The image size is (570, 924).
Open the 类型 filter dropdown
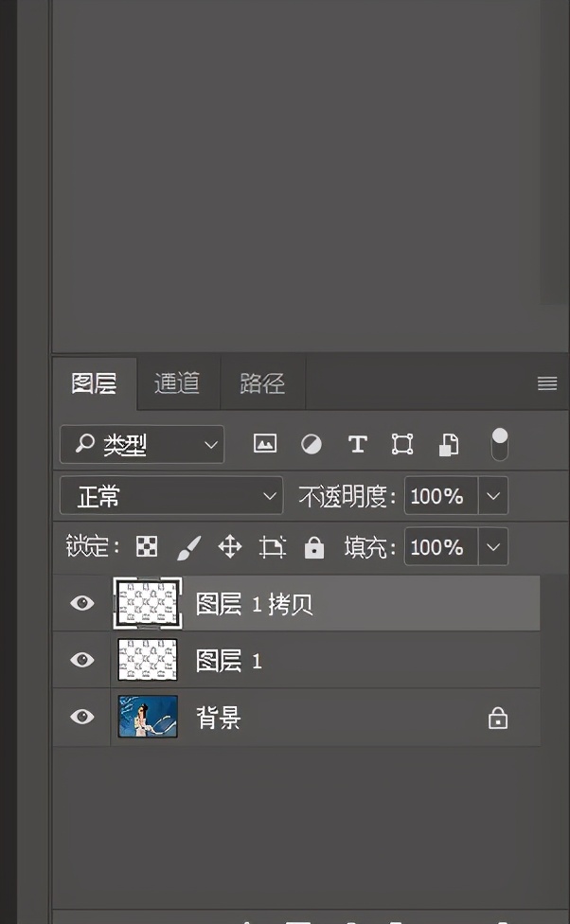[x=142, y=444]
